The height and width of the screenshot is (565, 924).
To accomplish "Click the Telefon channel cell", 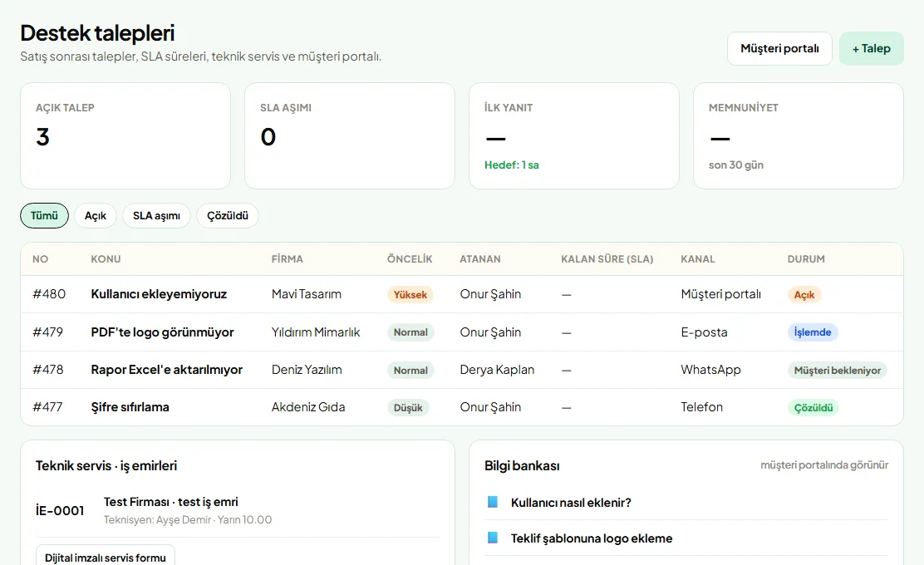I will tap(702, 407).
